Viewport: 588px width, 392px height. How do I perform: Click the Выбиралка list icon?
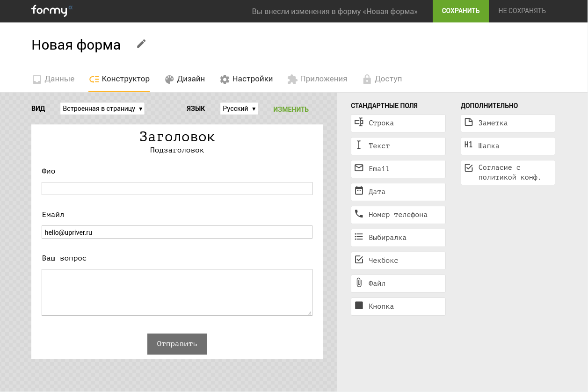point(359,237)
